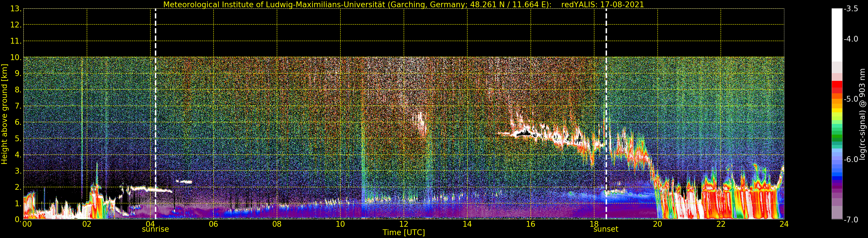868x238 pixels.
Task: Select the 'Height above ground [km]' axis title
Action: 4,114
